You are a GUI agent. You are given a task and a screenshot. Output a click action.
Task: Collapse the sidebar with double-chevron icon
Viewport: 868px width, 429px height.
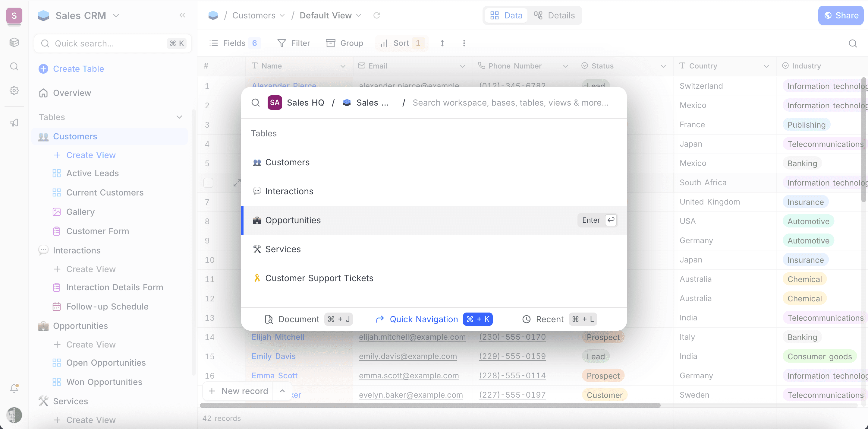[182, 15]
